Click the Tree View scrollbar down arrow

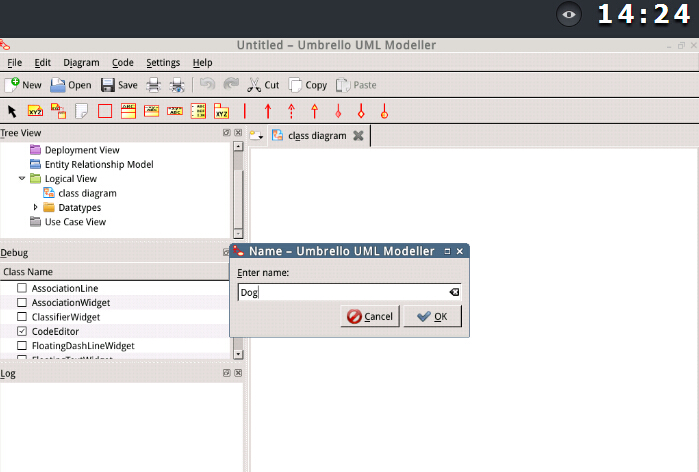238,233
